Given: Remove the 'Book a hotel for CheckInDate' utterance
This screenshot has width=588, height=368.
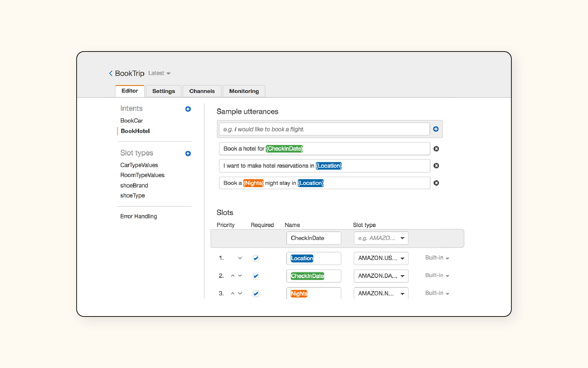Looking at the screenshot, I should pos(436,149).
